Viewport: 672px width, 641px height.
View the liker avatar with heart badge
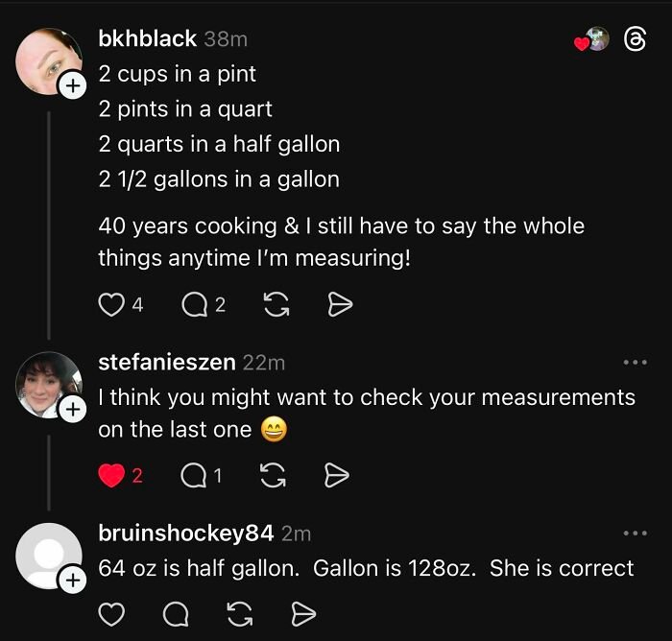[595, 39]
